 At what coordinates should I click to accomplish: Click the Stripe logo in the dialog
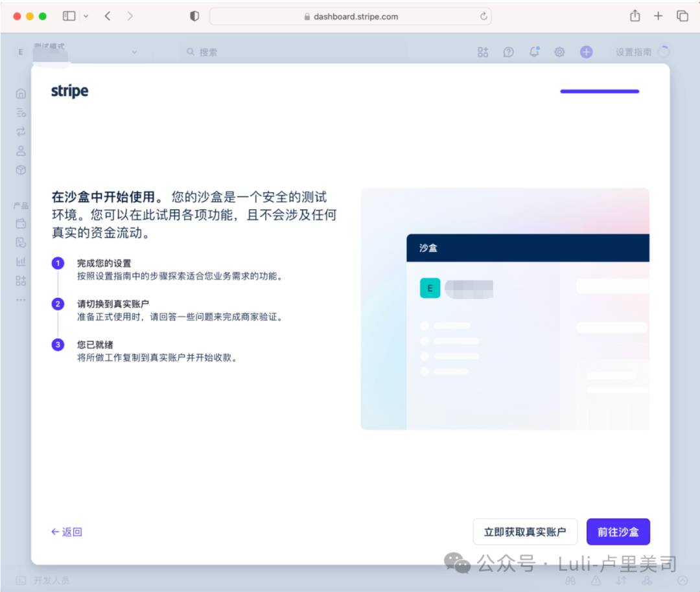coord(69,91)
